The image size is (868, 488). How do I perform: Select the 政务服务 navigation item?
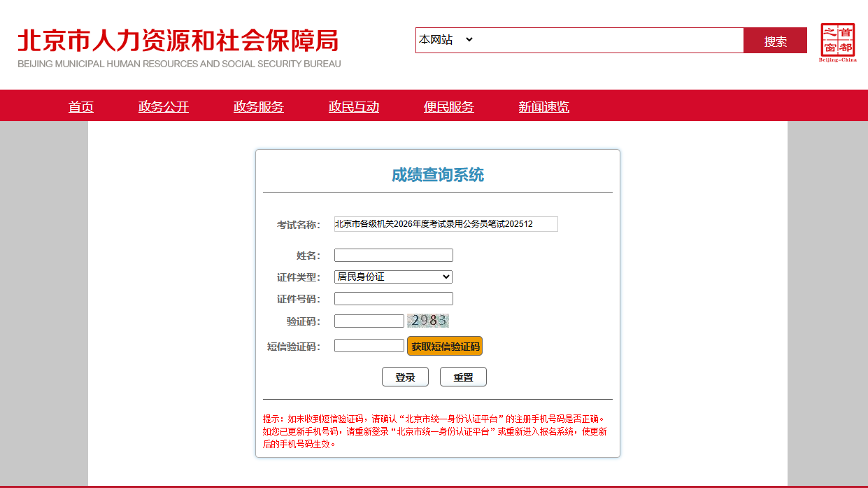[259, 106]
